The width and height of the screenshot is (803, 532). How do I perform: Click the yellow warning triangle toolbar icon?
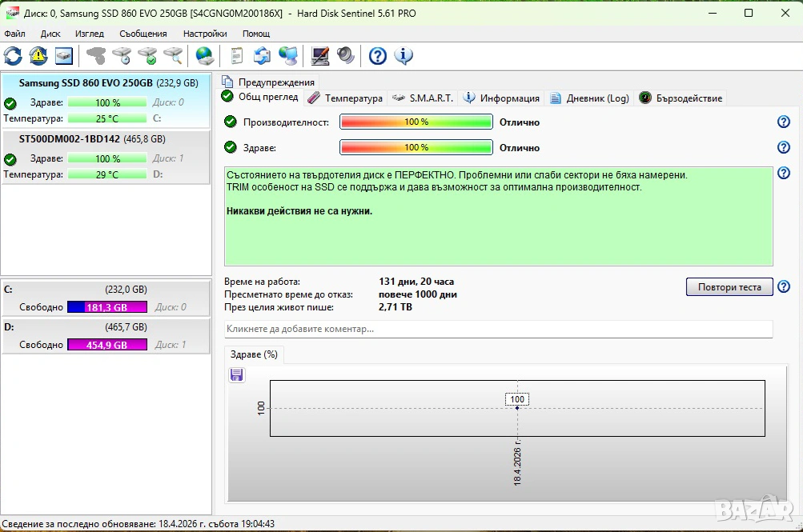pos(38,55)
